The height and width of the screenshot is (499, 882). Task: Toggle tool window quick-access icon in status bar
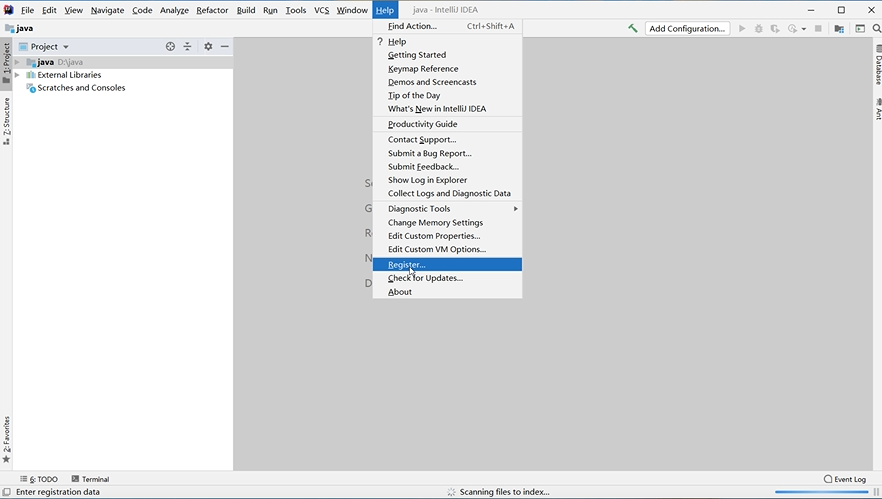pyautogui.click(x=6, y=492)
